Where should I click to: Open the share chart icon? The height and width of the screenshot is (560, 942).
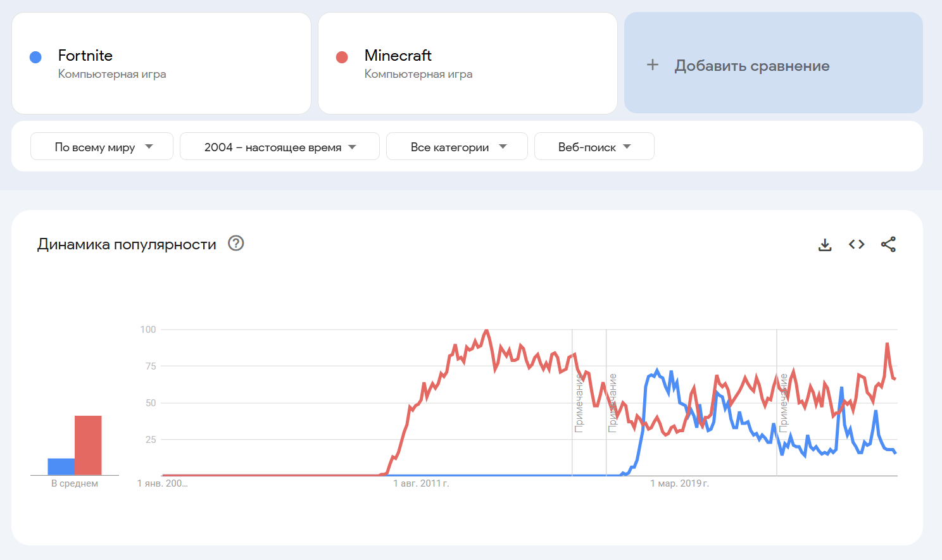(888, 244)
